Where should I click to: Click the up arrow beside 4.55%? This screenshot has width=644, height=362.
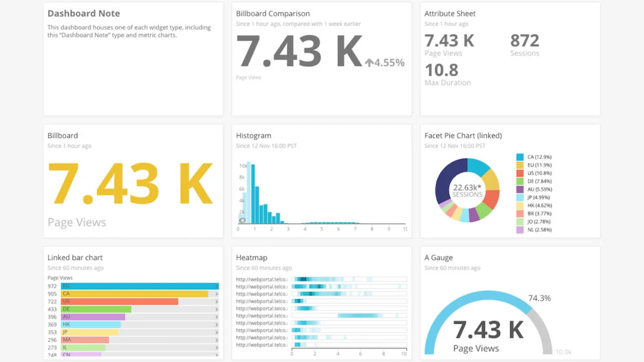click(x=369, y=63)
